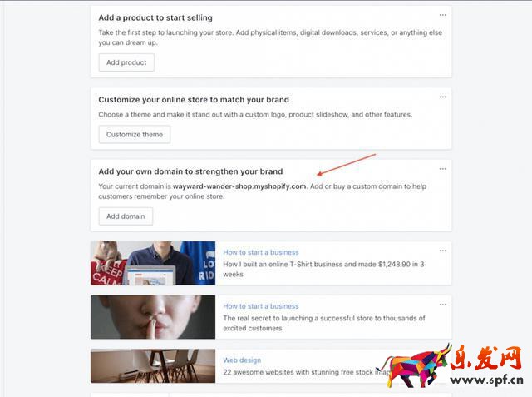Open the first How to start a business link
This screenshot has height=397, width=532.
tap(260, 252)
